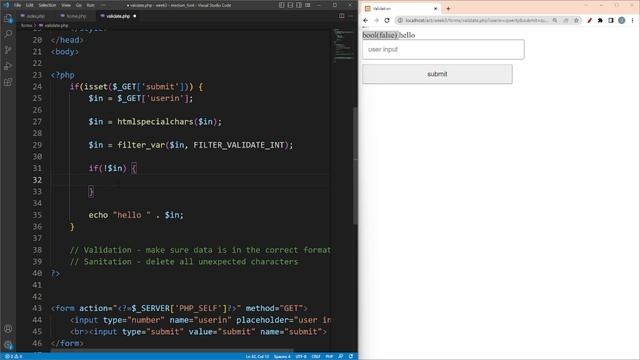This screenshot has width=640, height=360.
Task: Go back in the browser
Action: point(366,20)
